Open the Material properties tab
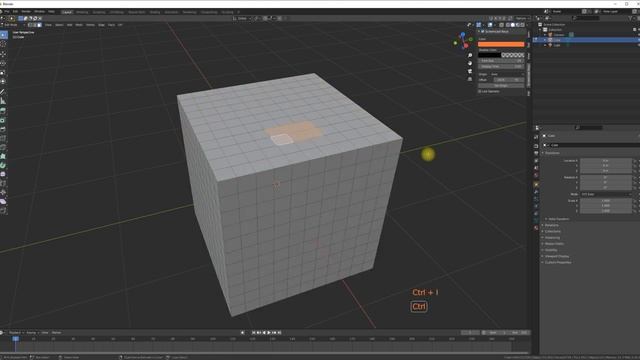 (x=536, y=228)
